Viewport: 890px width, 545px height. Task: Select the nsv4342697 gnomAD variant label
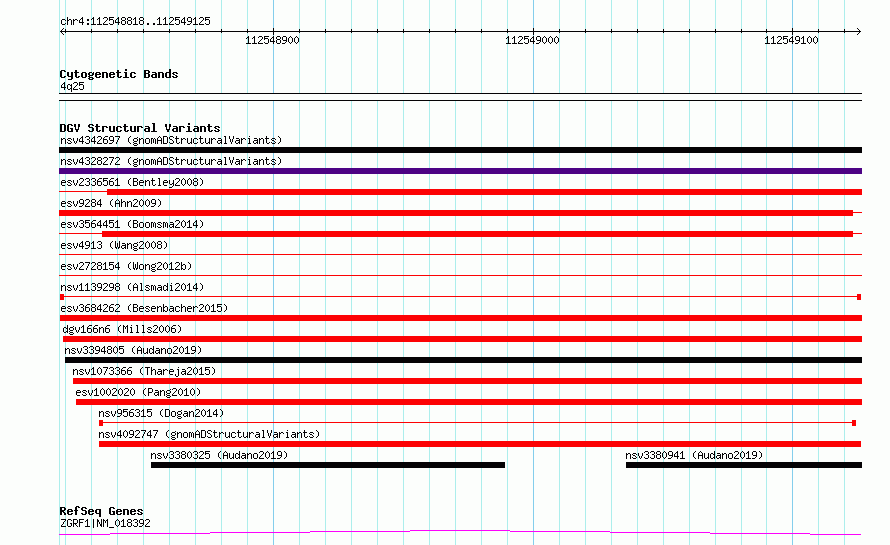pos(171,140)
